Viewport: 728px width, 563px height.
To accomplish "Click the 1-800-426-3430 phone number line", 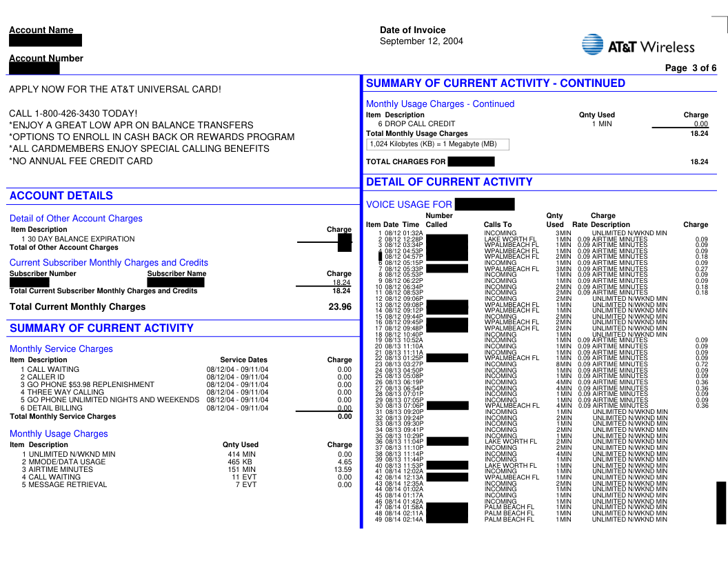I will (73, 113).
